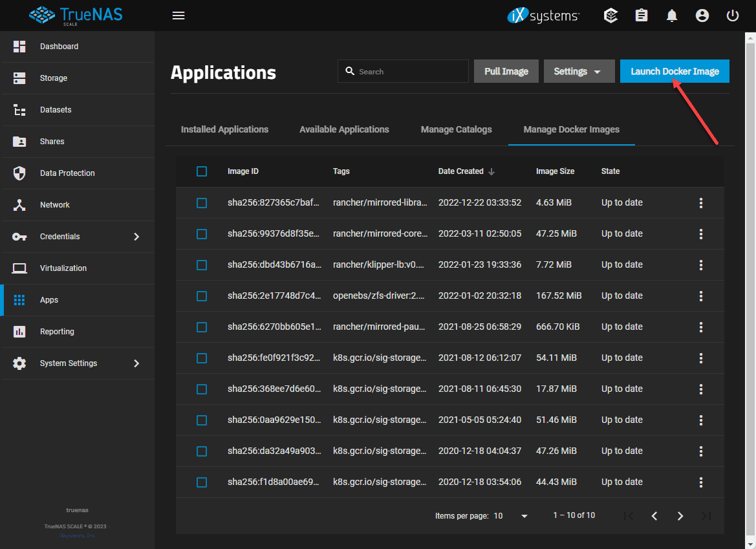This screenshot has height=549, width=756.
Task: Switch to the Installed Applications tab
Action: tap(224, 129)
